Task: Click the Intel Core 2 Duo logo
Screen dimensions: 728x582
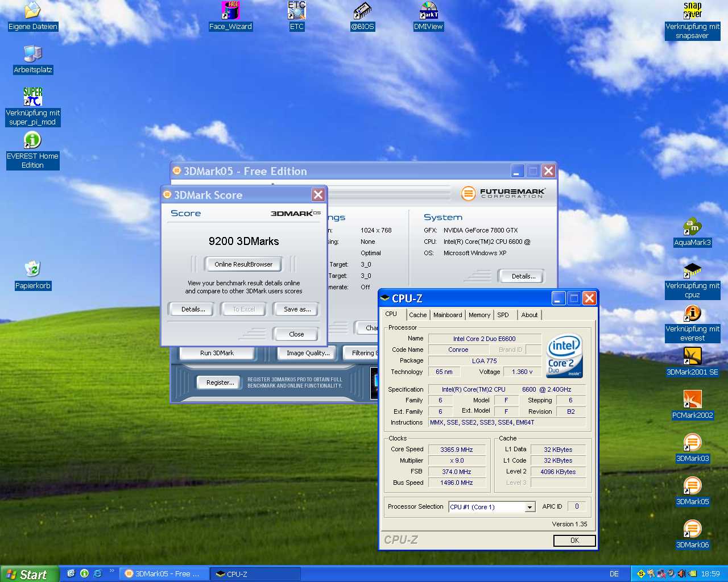Action: [x=564, y=356]
